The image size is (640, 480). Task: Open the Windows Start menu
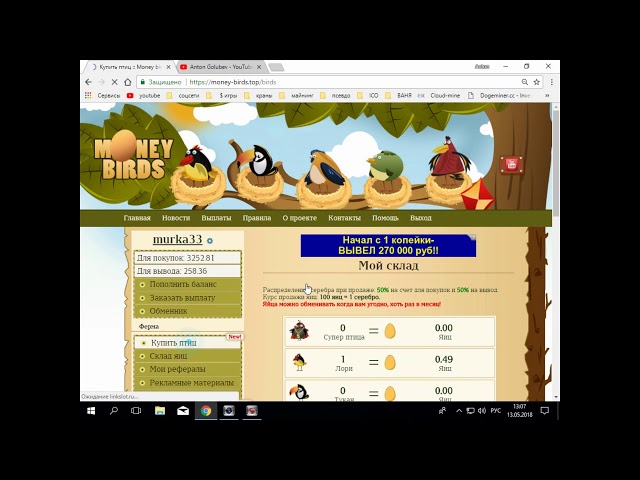90,410
